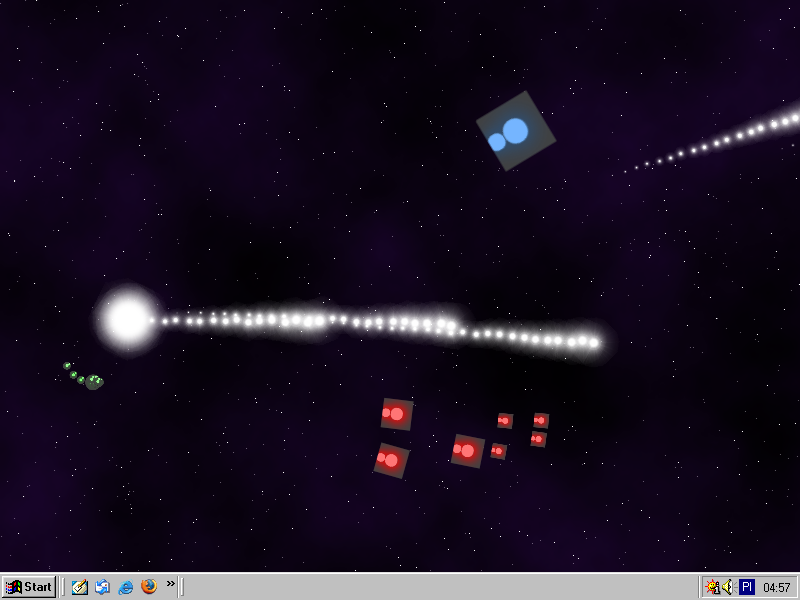Screen dimensions: 800x600
Task: Select the upper-left large red square
Action: coord(396,413)
